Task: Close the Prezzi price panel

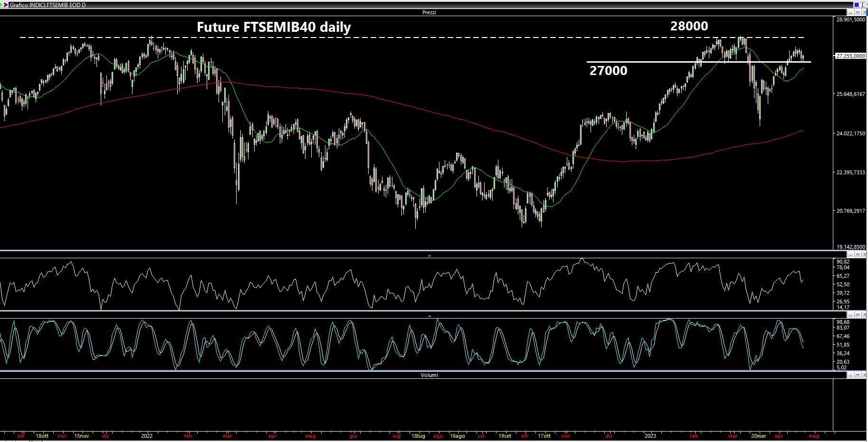Action: (863, 12)
